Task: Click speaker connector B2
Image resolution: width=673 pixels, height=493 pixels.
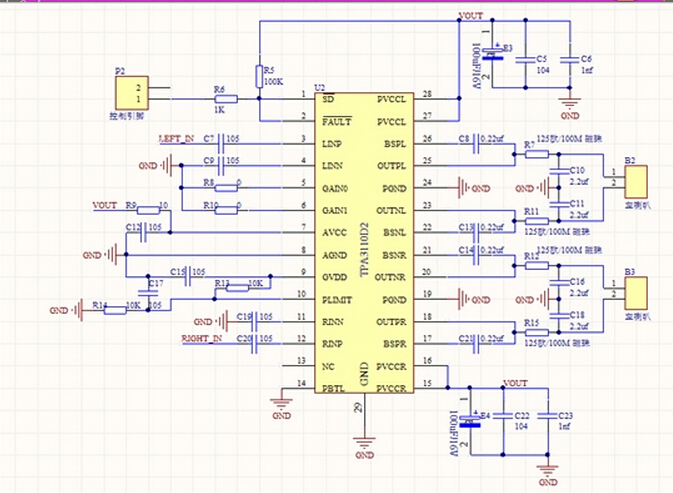Action: click(x=636, y=182)
